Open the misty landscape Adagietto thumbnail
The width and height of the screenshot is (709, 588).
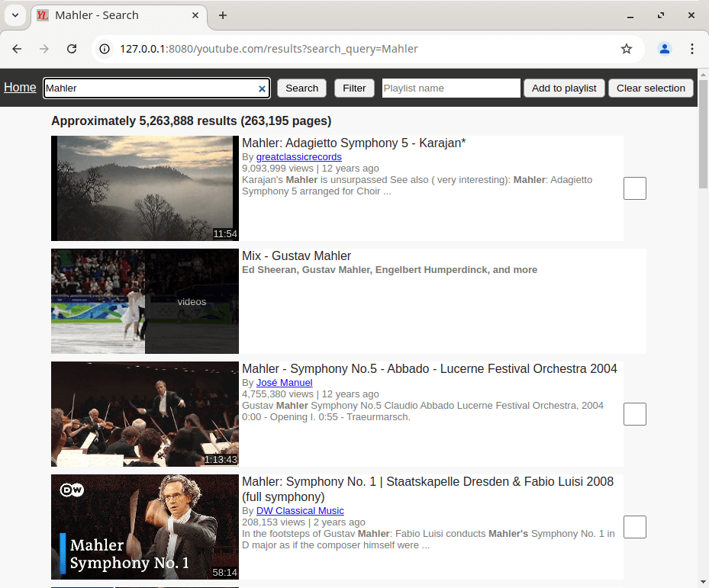coord(145,188)
